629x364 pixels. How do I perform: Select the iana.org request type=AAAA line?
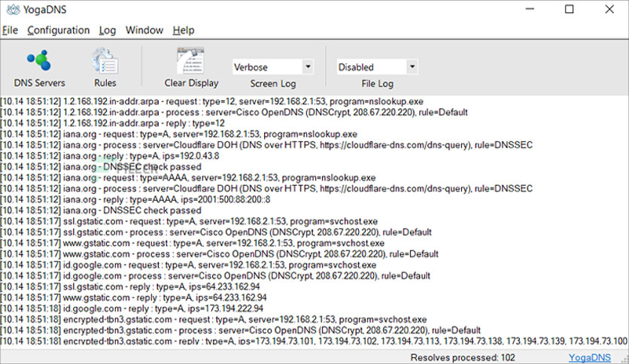click(188, 177)
